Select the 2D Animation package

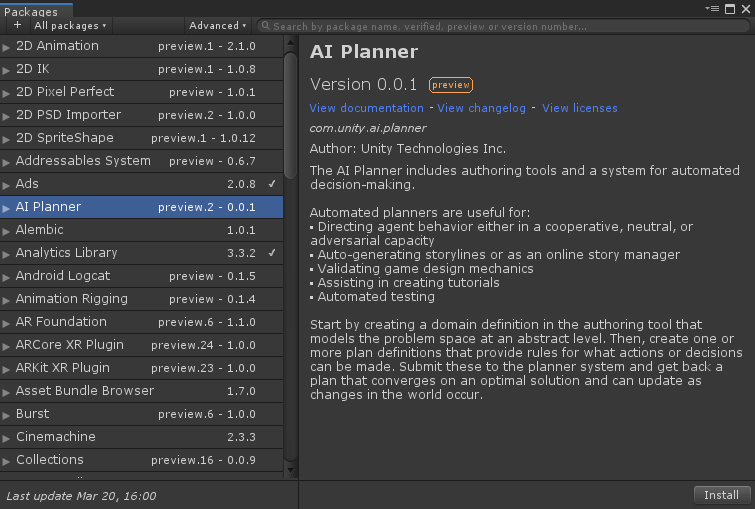[x=142, y=46]
